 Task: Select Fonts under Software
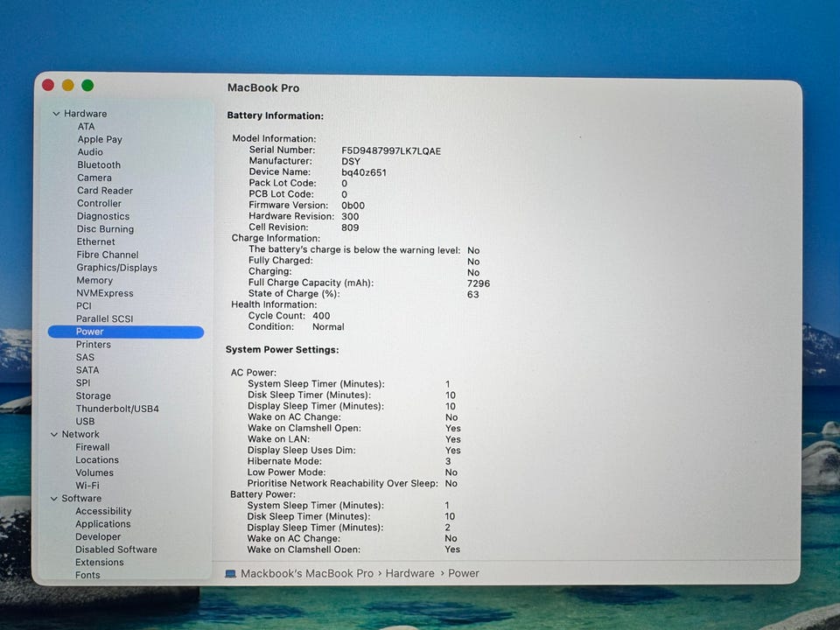pos(87,576)
